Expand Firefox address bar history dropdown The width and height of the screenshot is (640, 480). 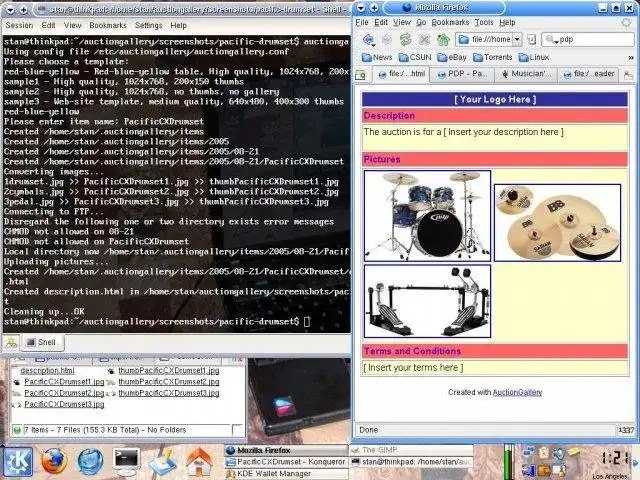[x=517, y=39]
